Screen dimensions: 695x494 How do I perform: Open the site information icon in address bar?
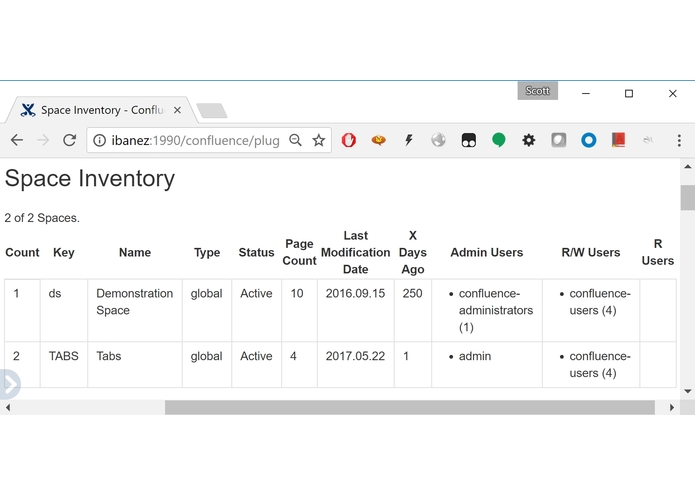click(x=99, y=140)
